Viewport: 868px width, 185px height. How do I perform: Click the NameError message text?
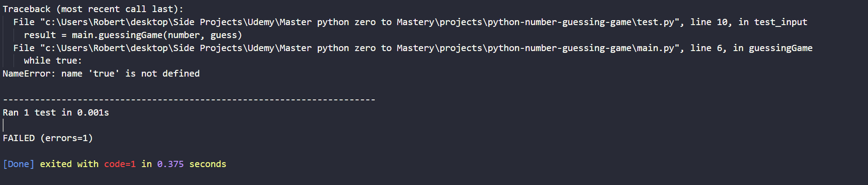coord(101,73)
